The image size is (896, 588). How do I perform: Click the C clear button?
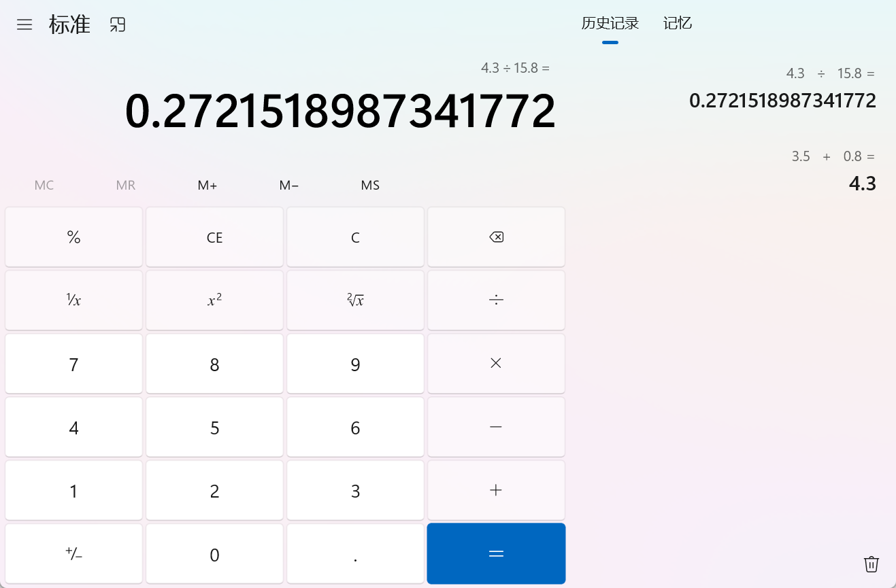pyautogui.click(x=355, y=237)
